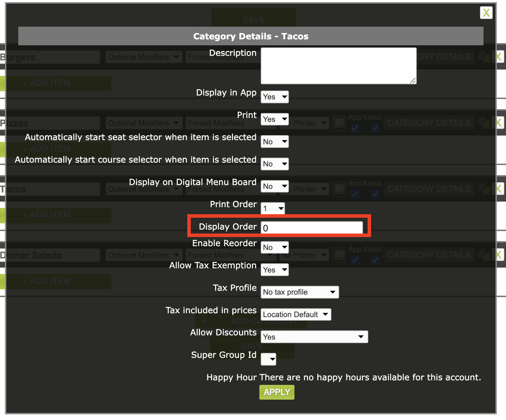Screen dimensions: 506x420
Task: Open the Print Order dropdown
Action: pyautogui.click(x=273, y=209)
